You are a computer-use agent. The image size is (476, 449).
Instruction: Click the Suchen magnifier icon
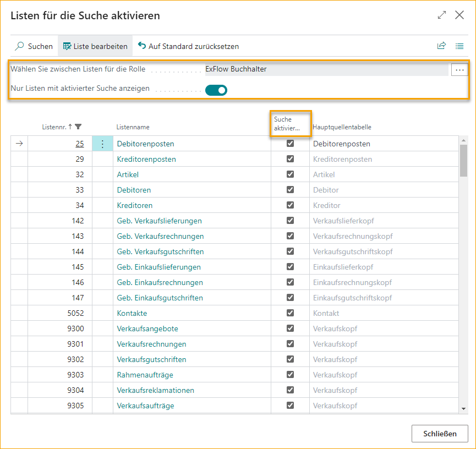(x=20, y=47)
